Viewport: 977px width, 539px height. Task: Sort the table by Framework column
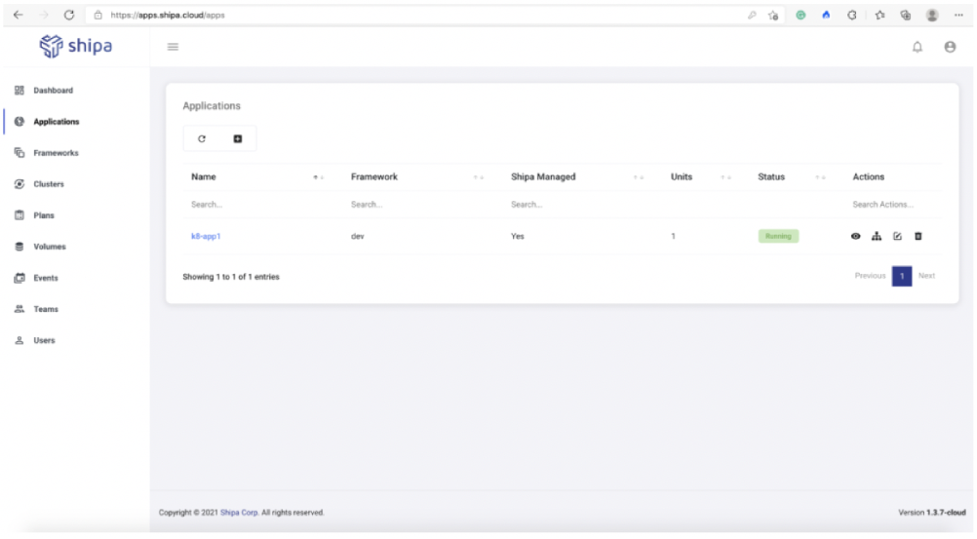tap(479, 177)
